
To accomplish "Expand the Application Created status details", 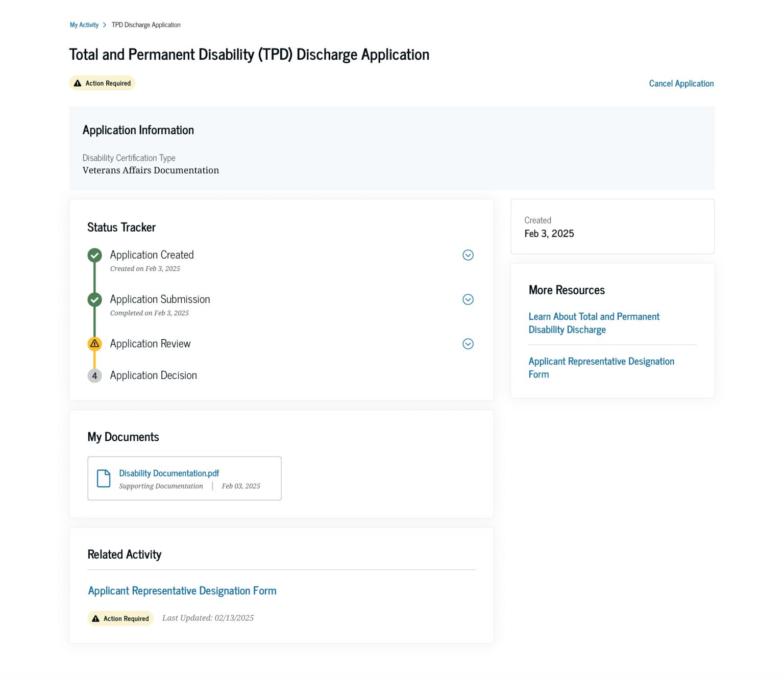I will (x=468, y=255).
